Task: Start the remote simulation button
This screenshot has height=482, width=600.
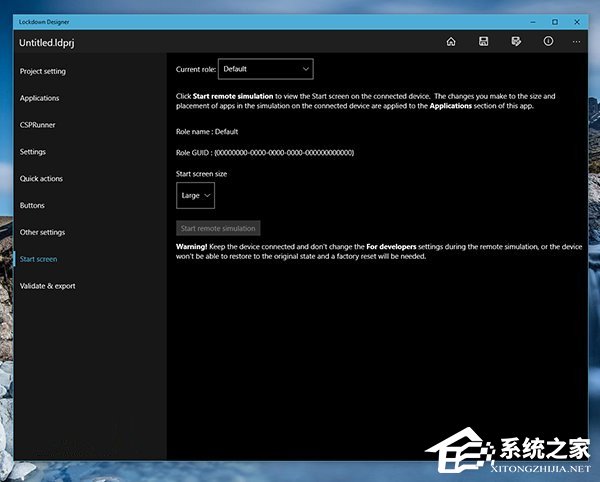Action: [218, 228]
